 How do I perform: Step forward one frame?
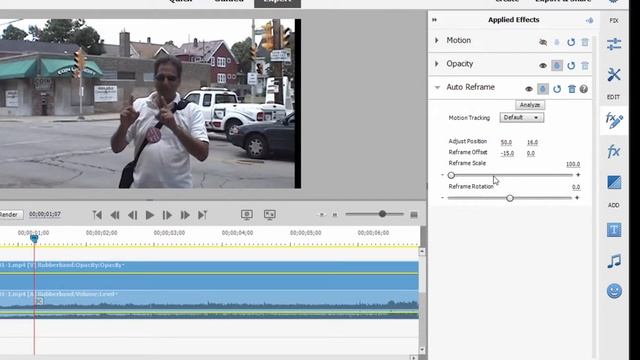tap(167, 215)
